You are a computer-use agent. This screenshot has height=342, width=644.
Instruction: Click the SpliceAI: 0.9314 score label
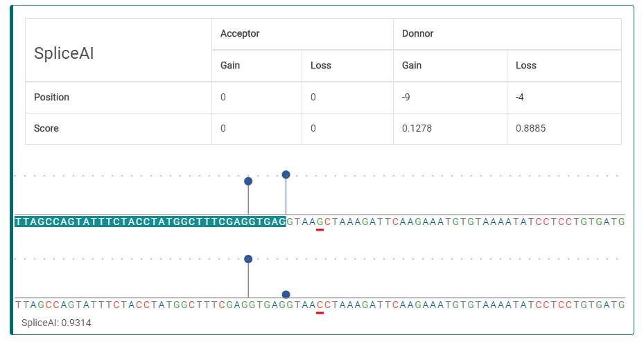(56, 323)
